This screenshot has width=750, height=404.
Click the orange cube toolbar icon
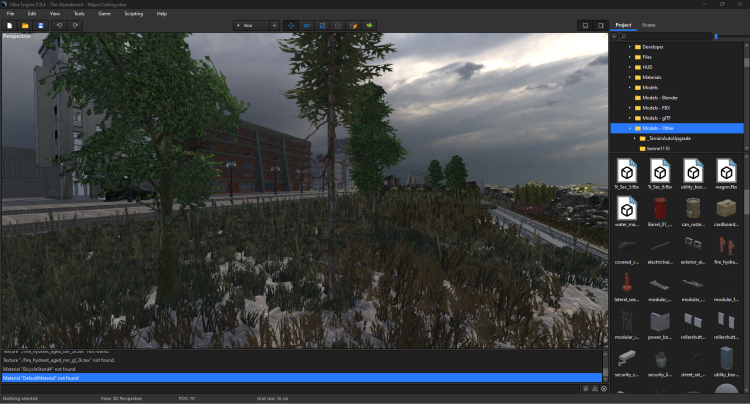(353, 25)
